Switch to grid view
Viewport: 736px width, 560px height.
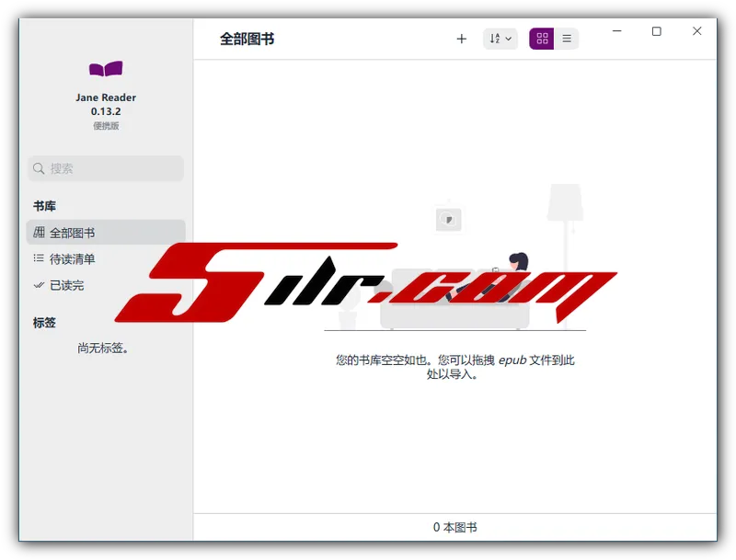(542, 39)
